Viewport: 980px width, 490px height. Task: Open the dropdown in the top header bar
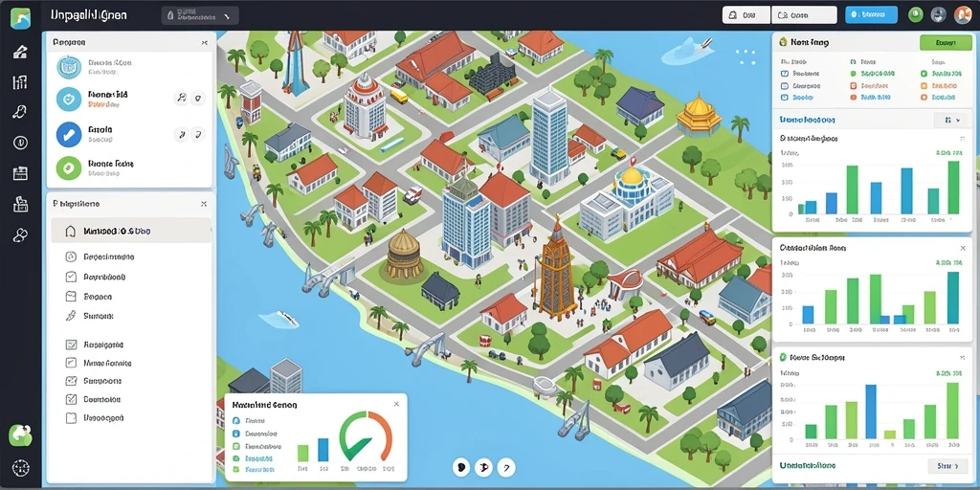[x=200, y=15]
